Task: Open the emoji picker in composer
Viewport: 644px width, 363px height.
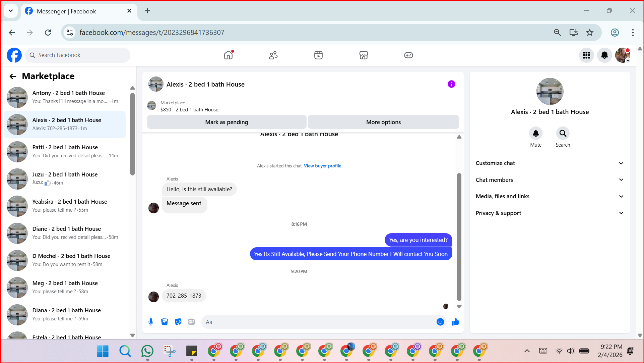Action: click(440, 322)
